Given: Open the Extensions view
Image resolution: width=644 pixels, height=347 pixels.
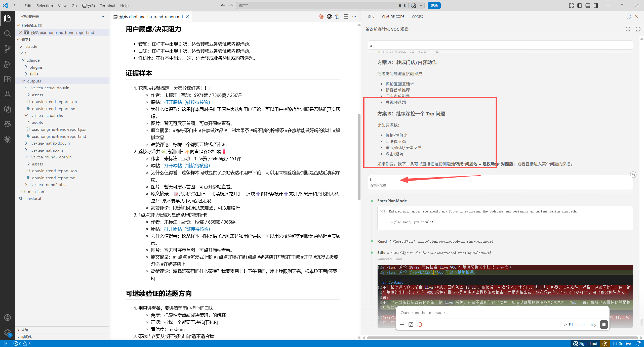Looking at the screenshot, I should coord(8,79).
